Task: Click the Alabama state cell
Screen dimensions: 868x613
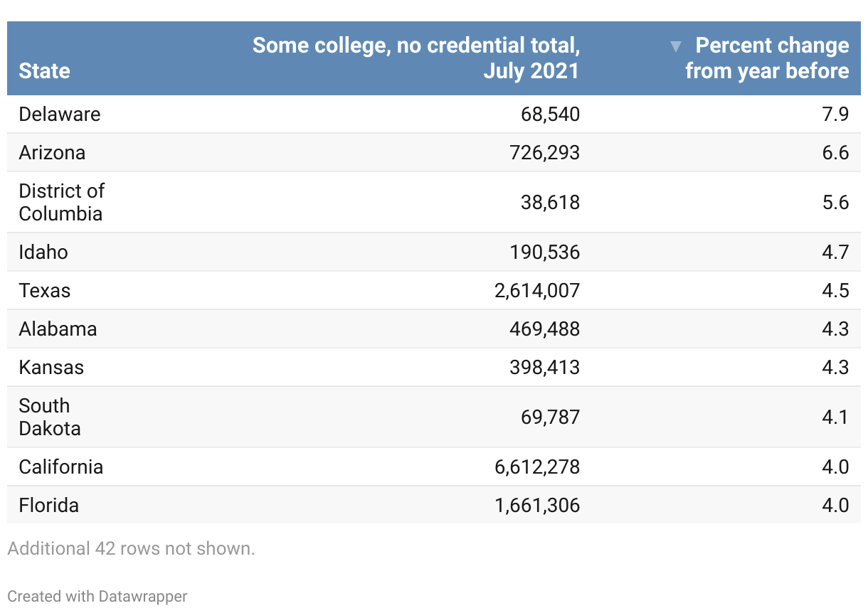Action: tap(58, 329)
